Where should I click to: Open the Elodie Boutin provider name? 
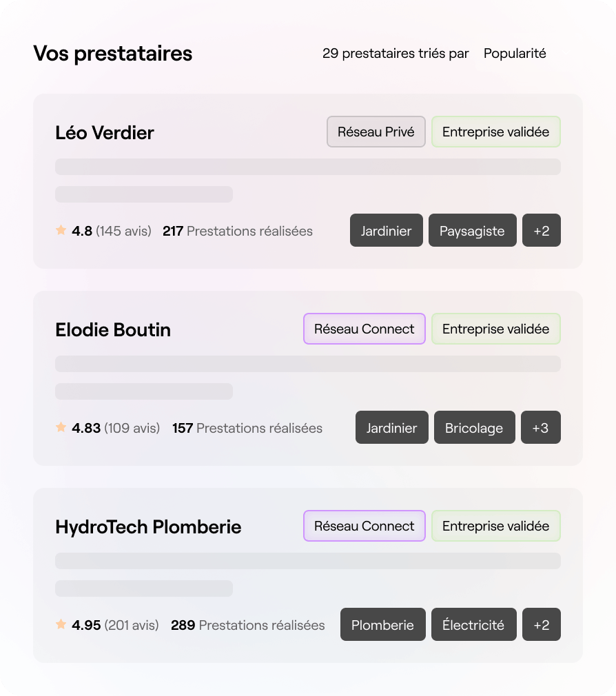(112, 329)
